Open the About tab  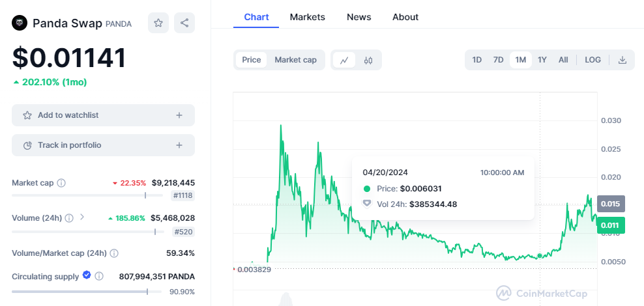405,17
